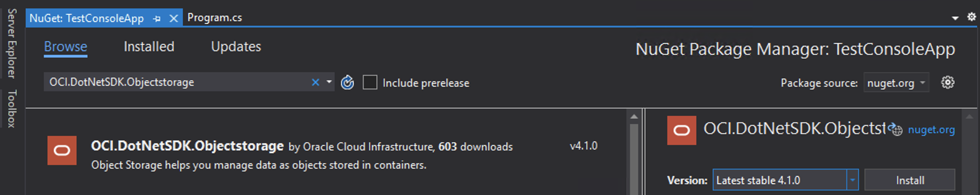The image size is (980, 195).
Task: Open the Program.cs tab
Action: click(215, 18)
